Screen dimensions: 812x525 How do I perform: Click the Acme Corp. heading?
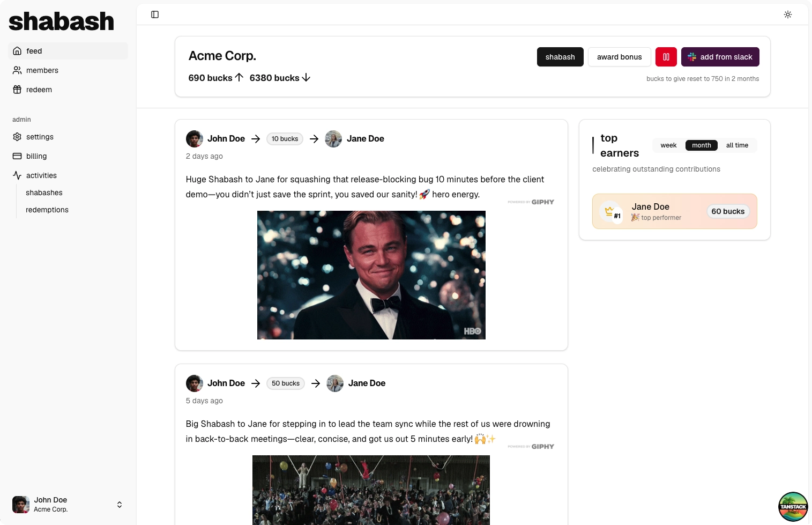(222, 56)
